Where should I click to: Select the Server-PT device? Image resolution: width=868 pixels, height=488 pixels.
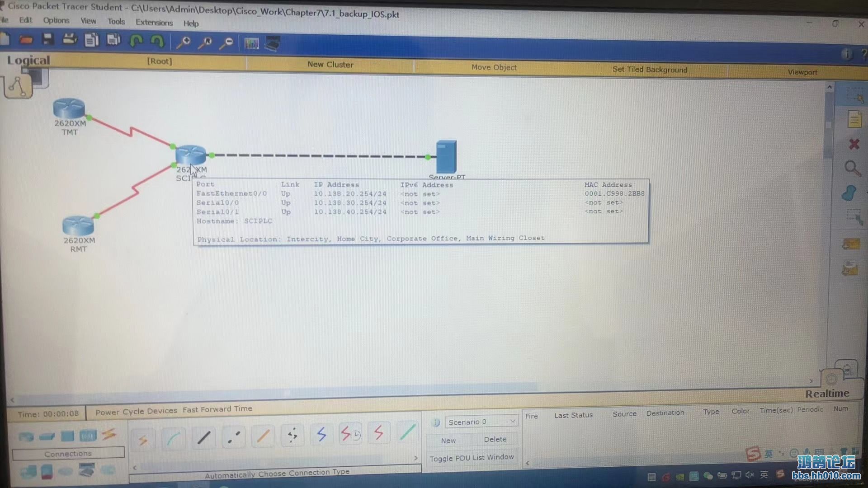[x=446, y=156]
